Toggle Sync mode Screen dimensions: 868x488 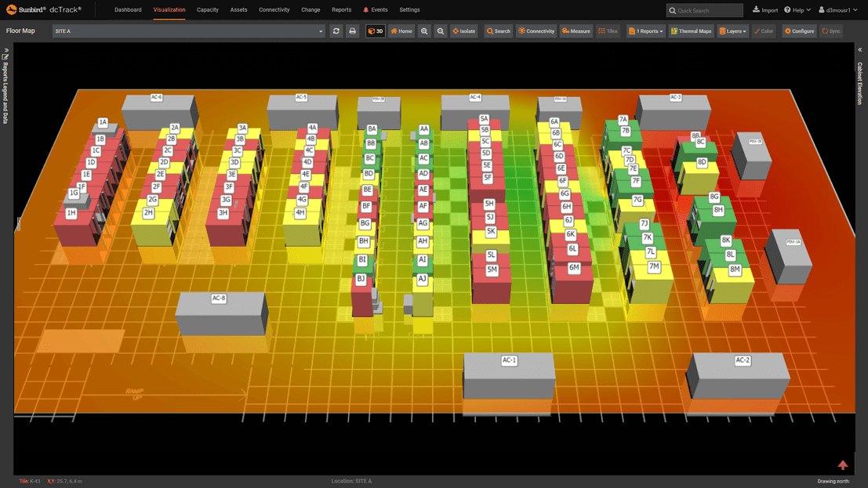[831, 31]
